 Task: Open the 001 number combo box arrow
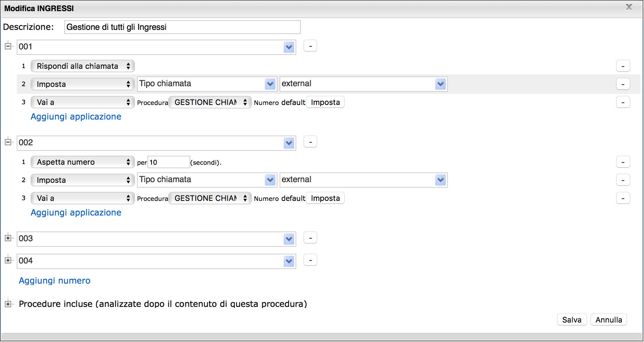coord(289,47)
